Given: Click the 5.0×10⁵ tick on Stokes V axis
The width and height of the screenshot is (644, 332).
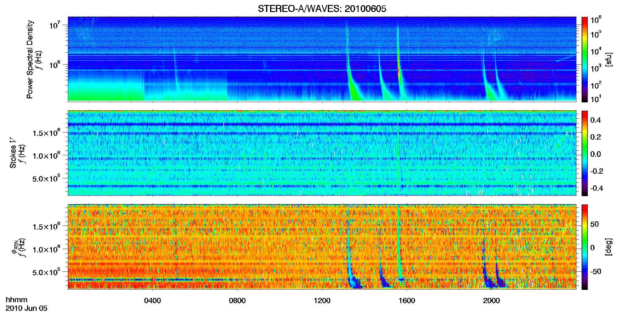Looking at the screenshot, I should (46, 178).
